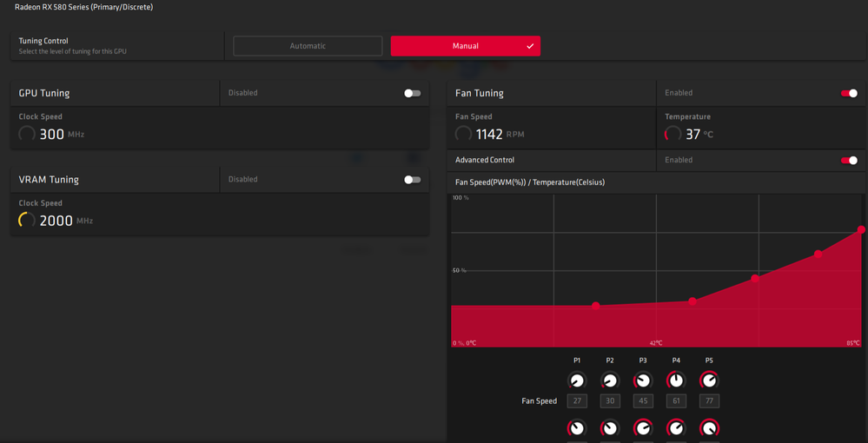Adjust the P4 fan speed knob
The height and width of the screenshot is (443, 868).
click(676, 380)
